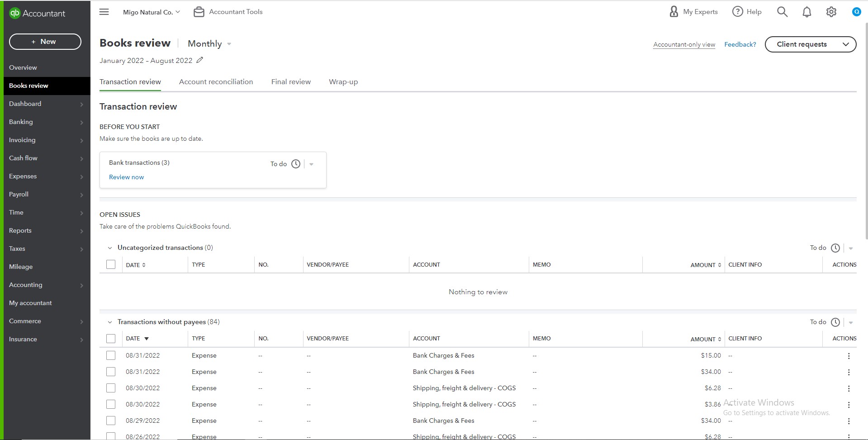The image size is (868, 440).
Task: Click the Feedback? link
Action: 740,44
